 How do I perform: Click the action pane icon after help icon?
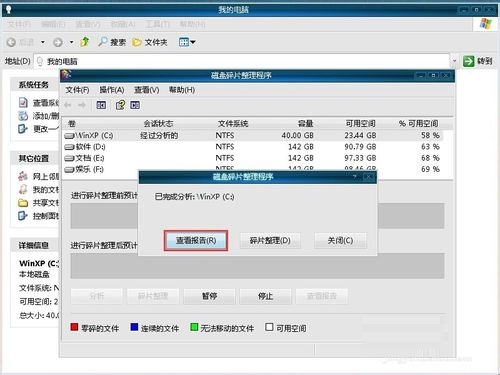click(135, 105)
